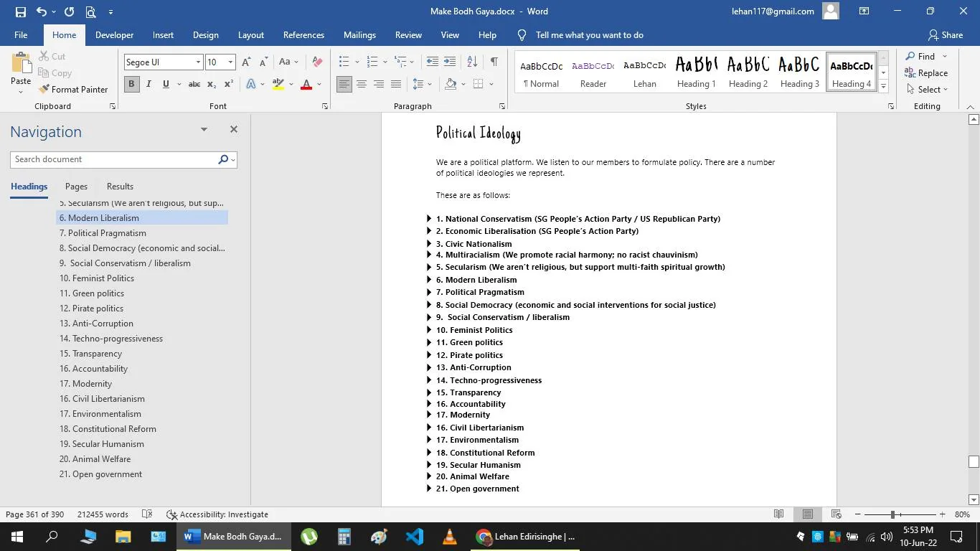Open Calculator from the taskbar
980x551 pixels.
[344, 537]
